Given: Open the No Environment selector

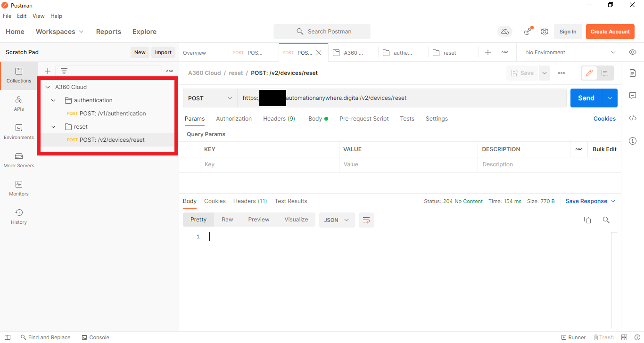Looking at the screenshot, I should tap(571, 52).
